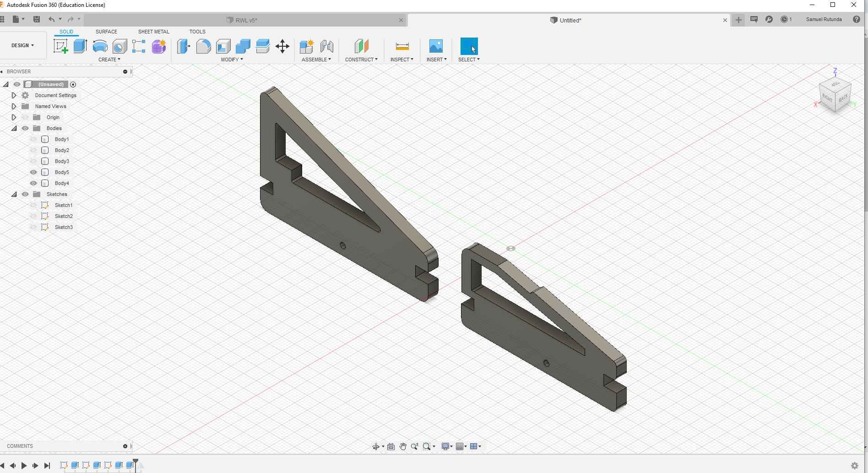The width and height of the screenshot is (868, 473).
Task: Select the New Component tool
Action: coord(307,46)
